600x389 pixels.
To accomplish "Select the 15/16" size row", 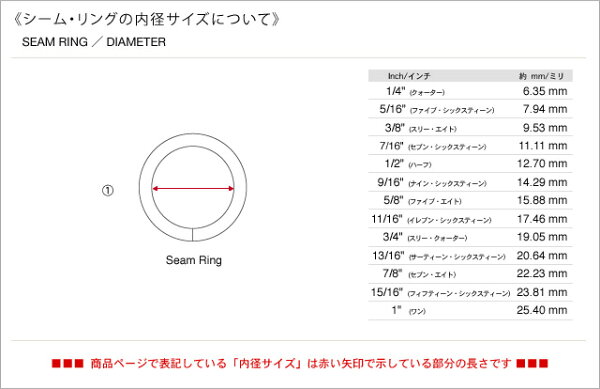I will [470, 292].
